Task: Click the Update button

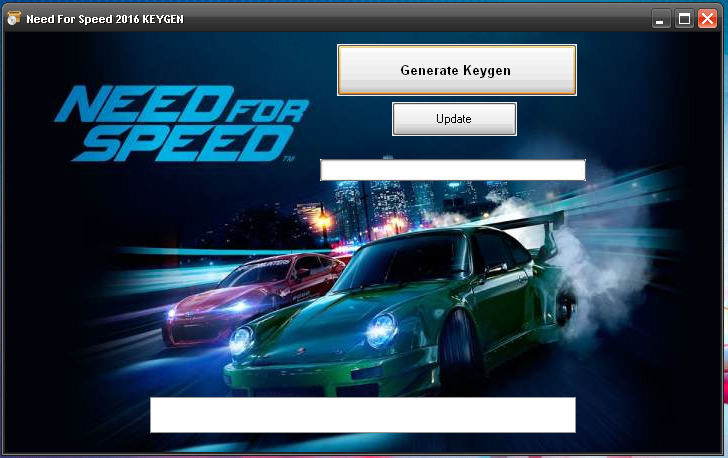Action: click(x=454, y=119)
